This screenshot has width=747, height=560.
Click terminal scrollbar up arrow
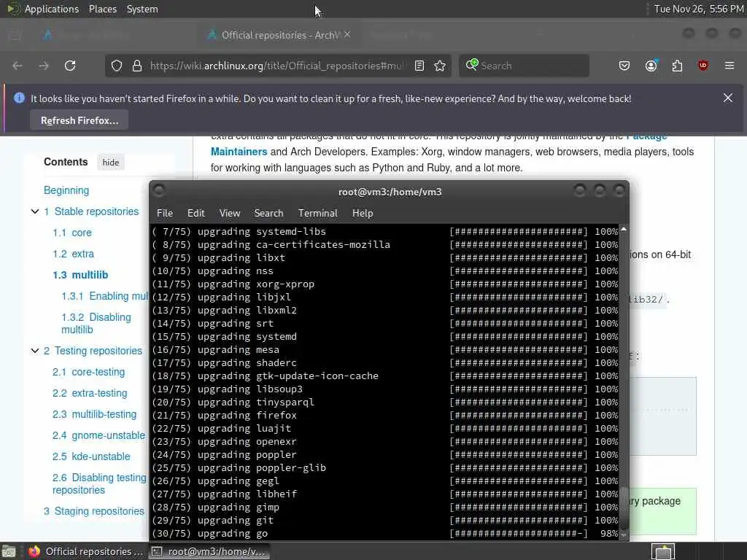tap(623, 230)
